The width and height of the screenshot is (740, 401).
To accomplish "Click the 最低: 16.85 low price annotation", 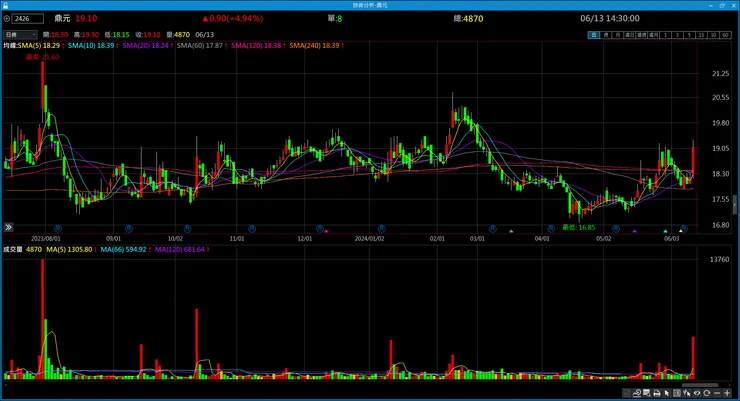I will (x=579, y=227).
